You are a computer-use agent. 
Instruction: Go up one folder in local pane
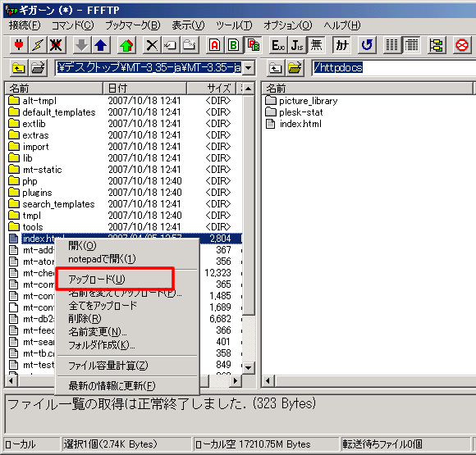(x=19, y=68)
